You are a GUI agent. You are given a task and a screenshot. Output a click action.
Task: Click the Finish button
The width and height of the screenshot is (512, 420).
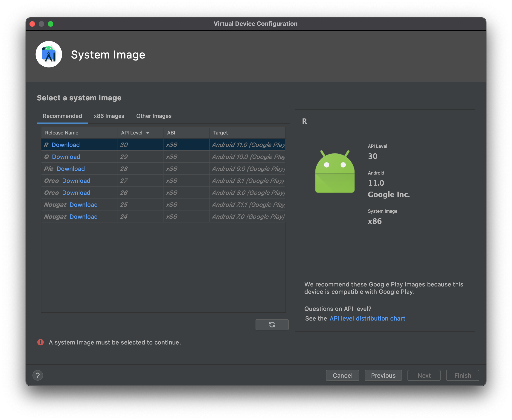coord(463,375)
